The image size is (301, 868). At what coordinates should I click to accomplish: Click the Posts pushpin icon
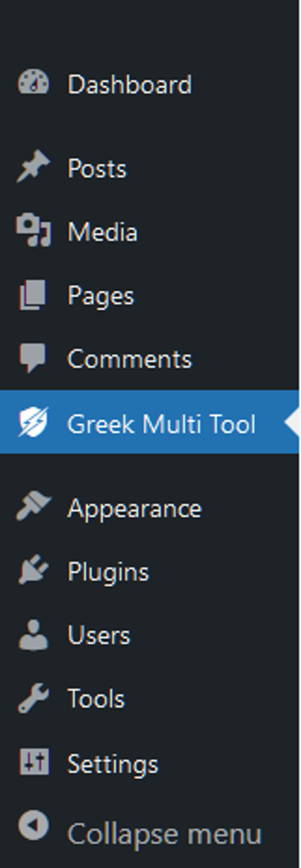pyautogui.click(x=33, y=166)
